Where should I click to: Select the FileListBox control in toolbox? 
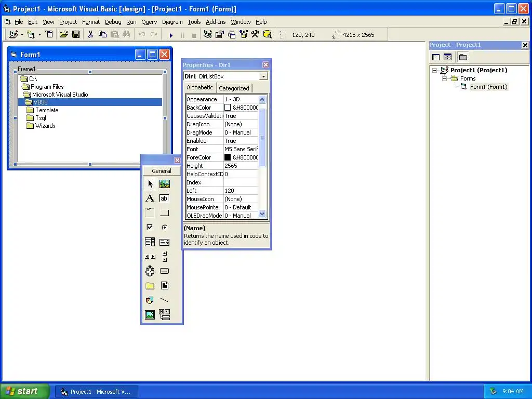165,286
